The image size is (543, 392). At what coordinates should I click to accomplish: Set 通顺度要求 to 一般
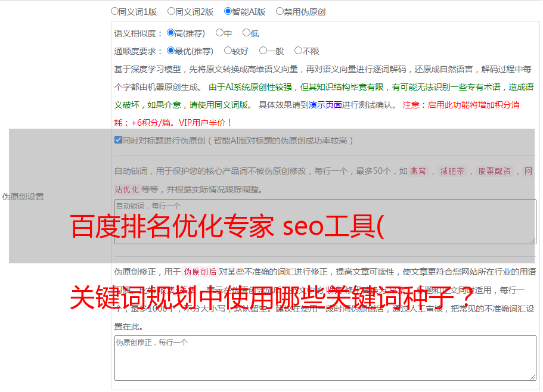[x=263, y=51]
